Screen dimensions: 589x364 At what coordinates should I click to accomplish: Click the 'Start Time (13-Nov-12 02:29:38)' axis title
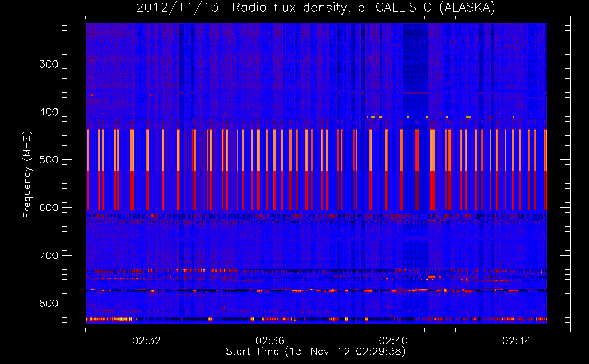click(316, 352)
